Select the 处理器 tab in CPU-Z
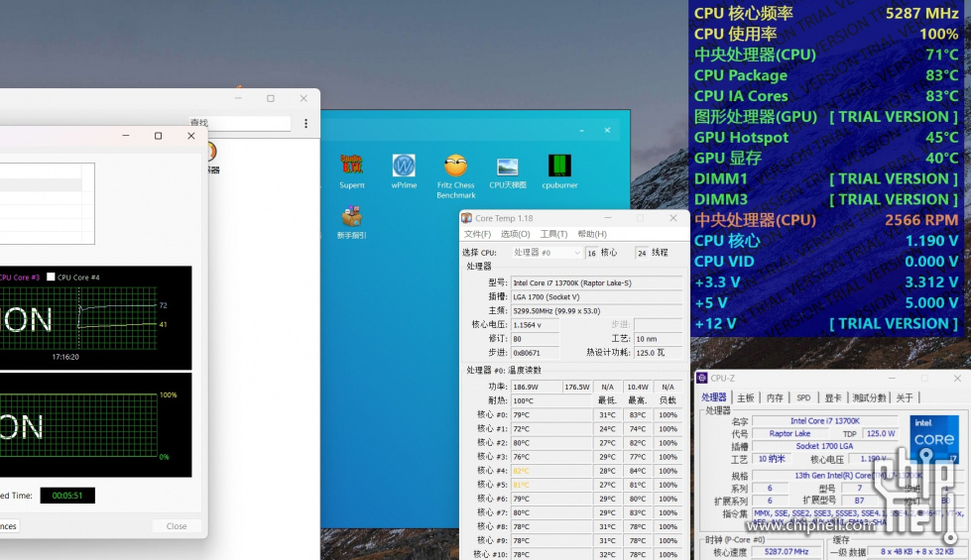The width and height of the screenshot is (971, 560). point(714,397)
